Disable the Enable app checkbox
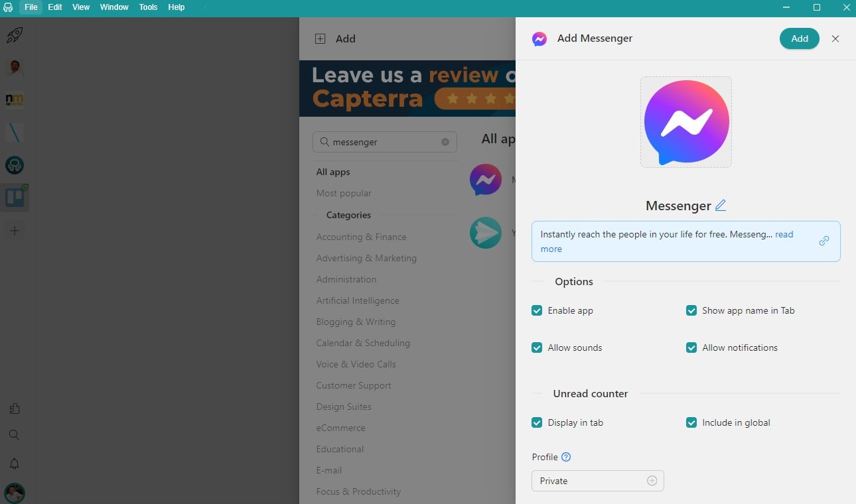Screen dimensions: 856x504 pos(536,310)
